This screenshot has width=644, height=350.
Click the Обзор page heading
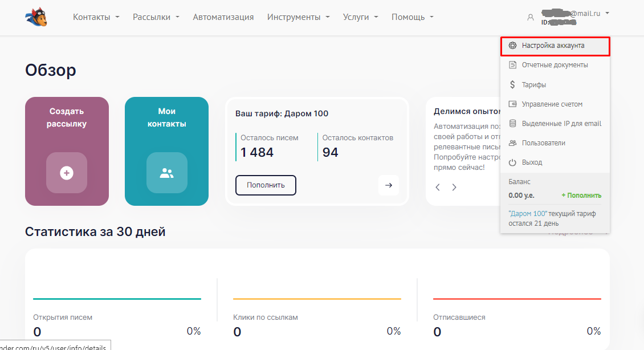(51, 70)
